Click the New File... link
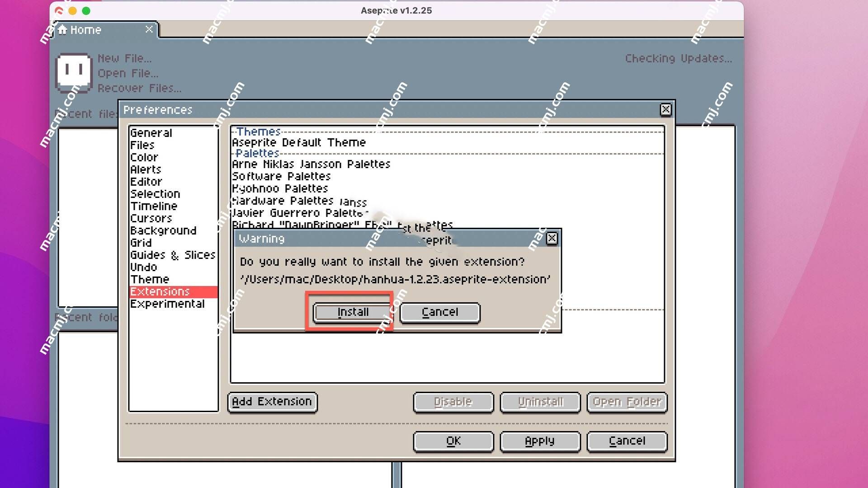 pyautogui.click(x=125, y=58)
